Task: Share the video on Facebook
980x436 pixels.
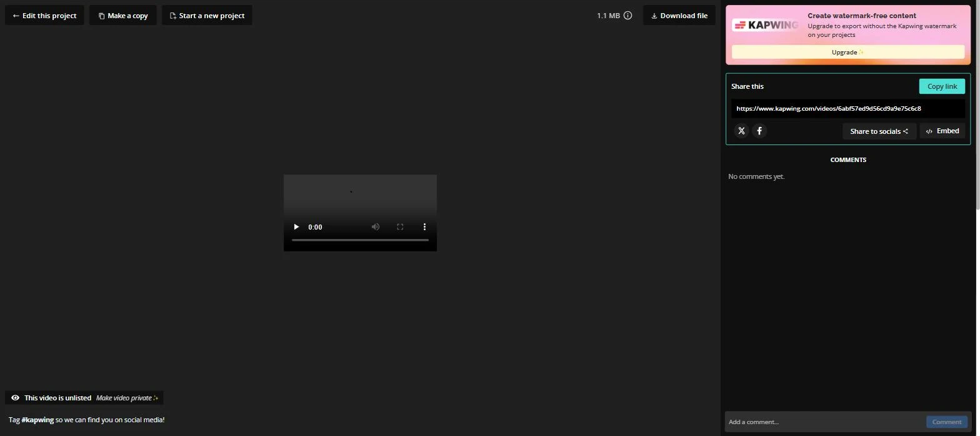Action: coord(759,131)
